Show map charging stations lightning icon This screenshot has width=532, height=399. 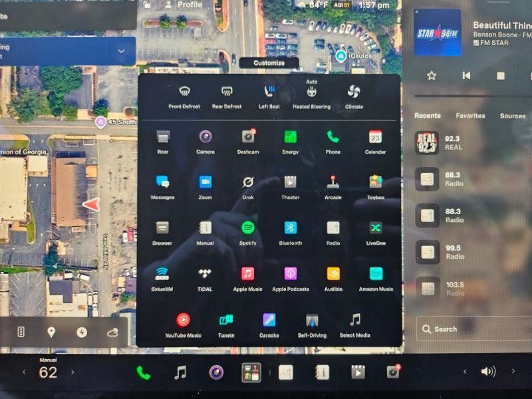81,332
